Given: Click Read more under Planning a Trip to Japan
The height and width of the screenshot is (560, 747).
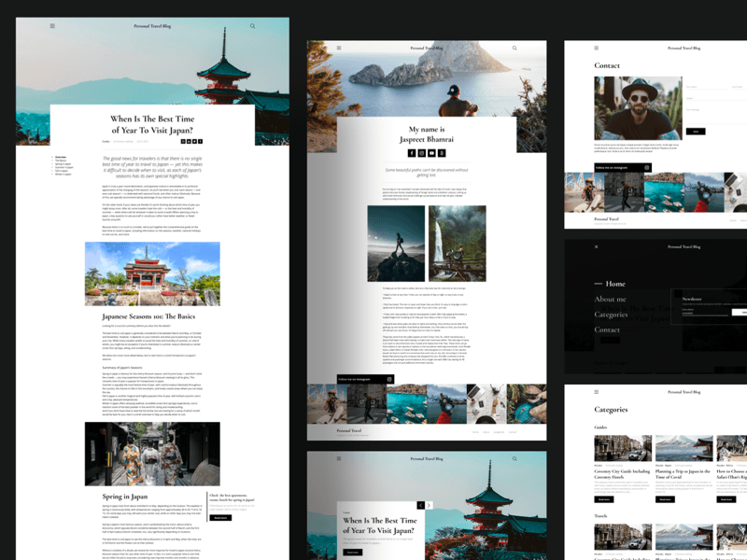Looking at the screenshot, I should coord(665,499).
